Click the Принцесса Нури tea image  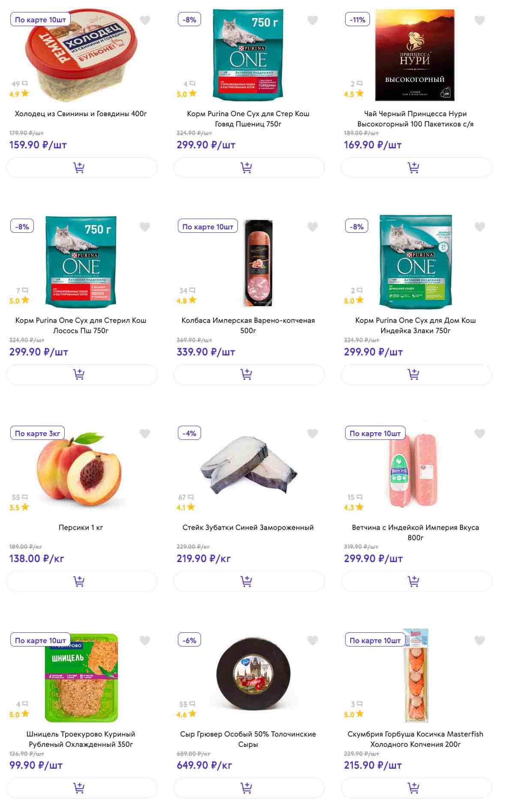pos(415,55)
